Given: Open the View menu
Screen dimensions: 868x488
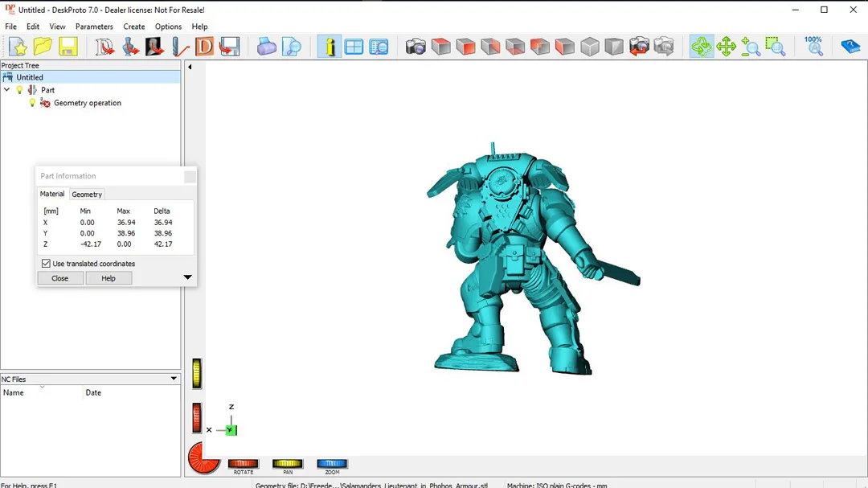Looking at the screenshot, I should click(x=57, y=27).
